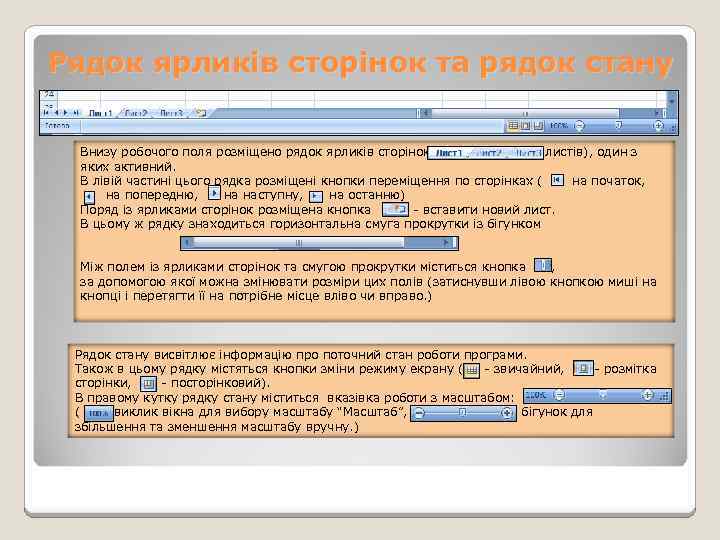Open Лист3 tab in top Excel strip
Viewport: 720px width, 540px height.
coord(171,113)
